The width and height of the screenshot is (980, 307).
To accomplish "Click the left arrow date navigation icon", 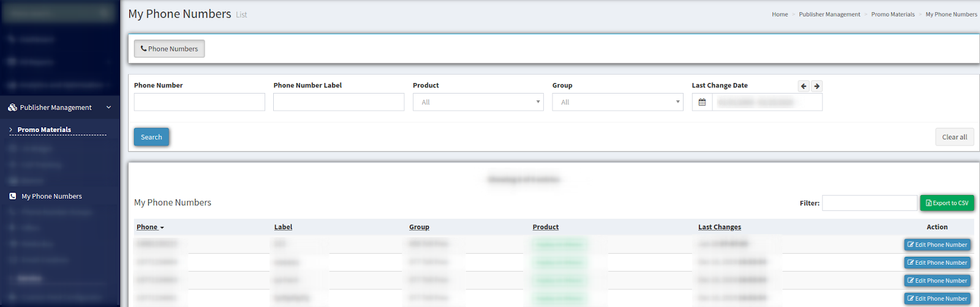I will coord(804,86).
